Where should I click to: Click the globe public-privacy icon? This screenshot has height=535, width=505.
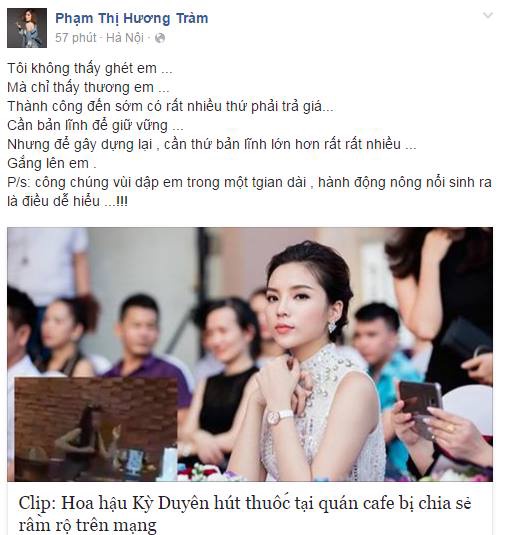pyautogui.click(x=160, y=38)
